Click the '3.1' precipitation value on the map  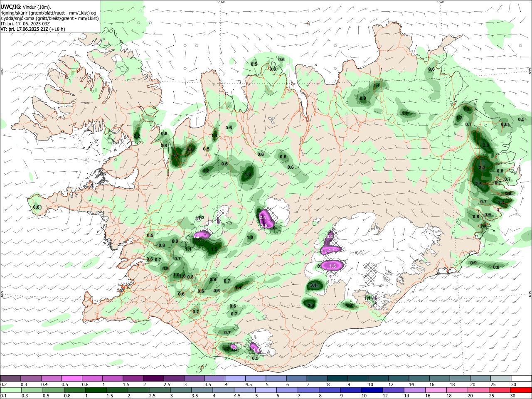pos(313,286)
